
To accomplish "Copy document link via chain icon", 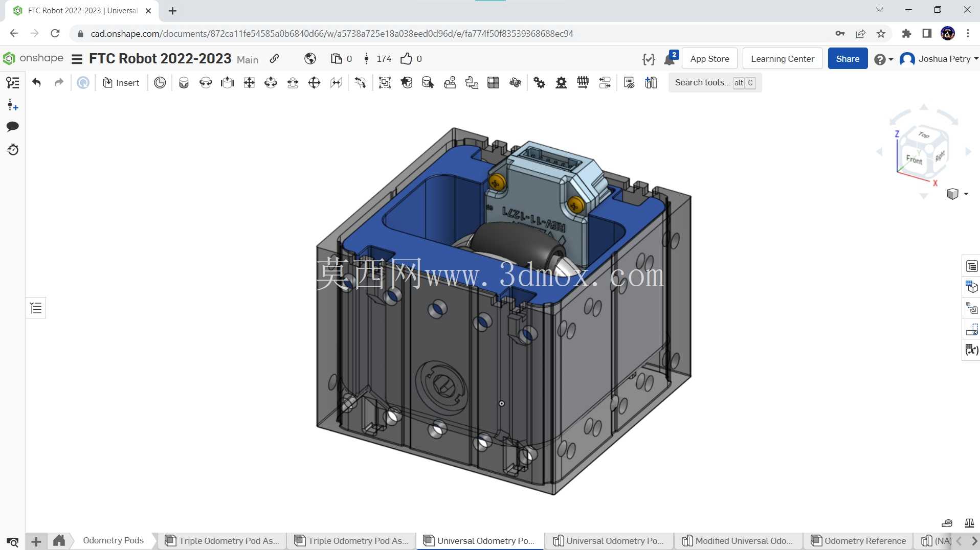I will (x=275, y=59).
